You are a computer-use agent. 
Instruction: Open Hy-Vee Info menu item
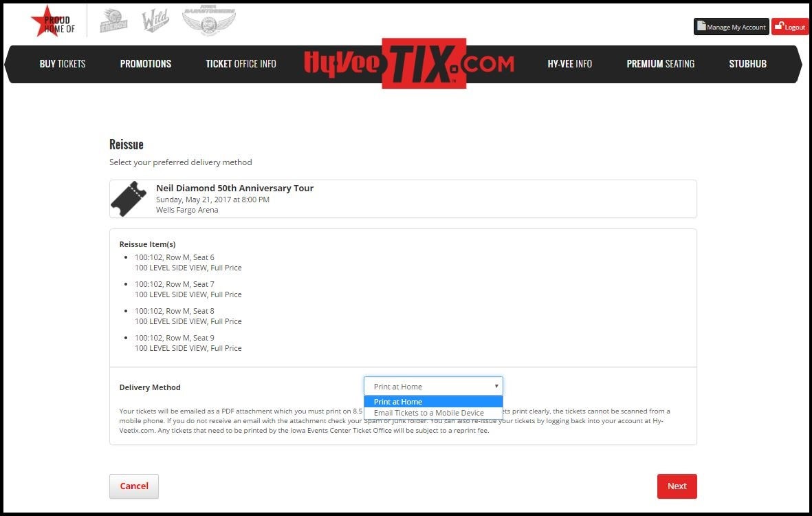click(x=570, y=64)
